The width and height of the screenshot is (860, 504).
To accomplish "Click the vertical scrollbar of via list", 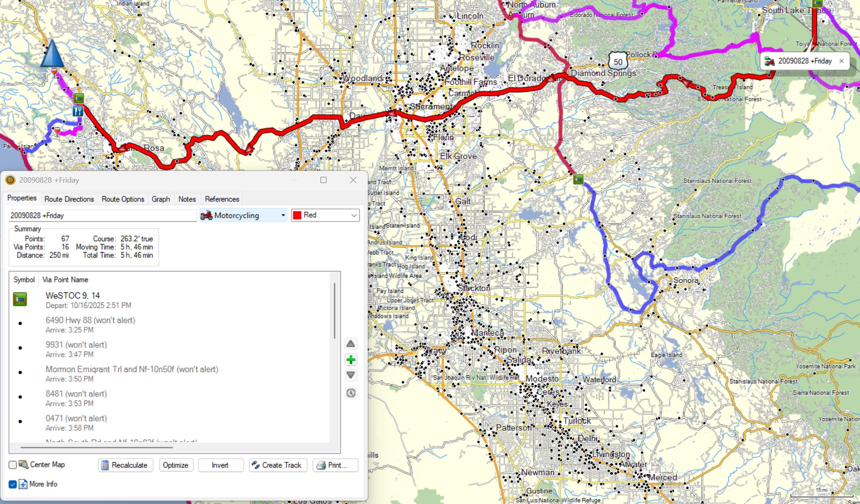I will (x=334, y=311).
